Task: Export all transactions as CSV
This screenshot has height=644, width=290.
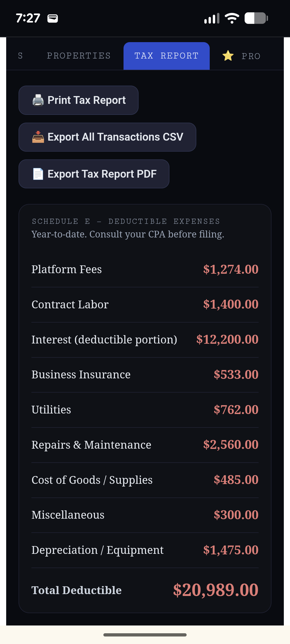Action: (x=107, y=137)
